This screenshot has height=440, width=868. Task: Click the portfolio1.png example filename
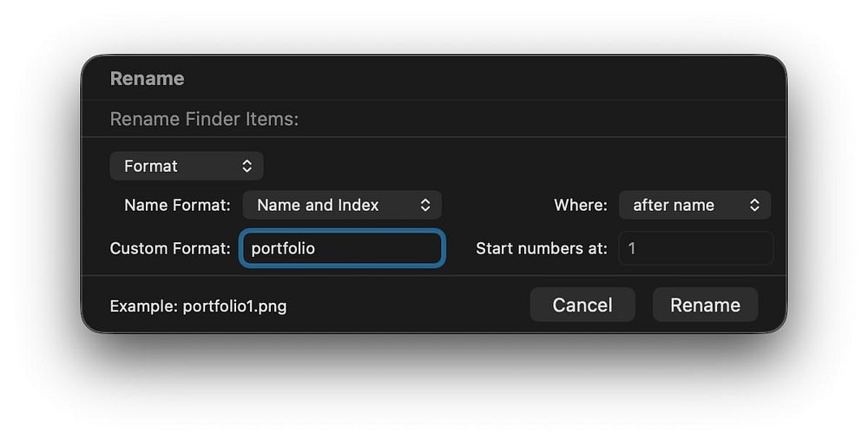point(234,306)
